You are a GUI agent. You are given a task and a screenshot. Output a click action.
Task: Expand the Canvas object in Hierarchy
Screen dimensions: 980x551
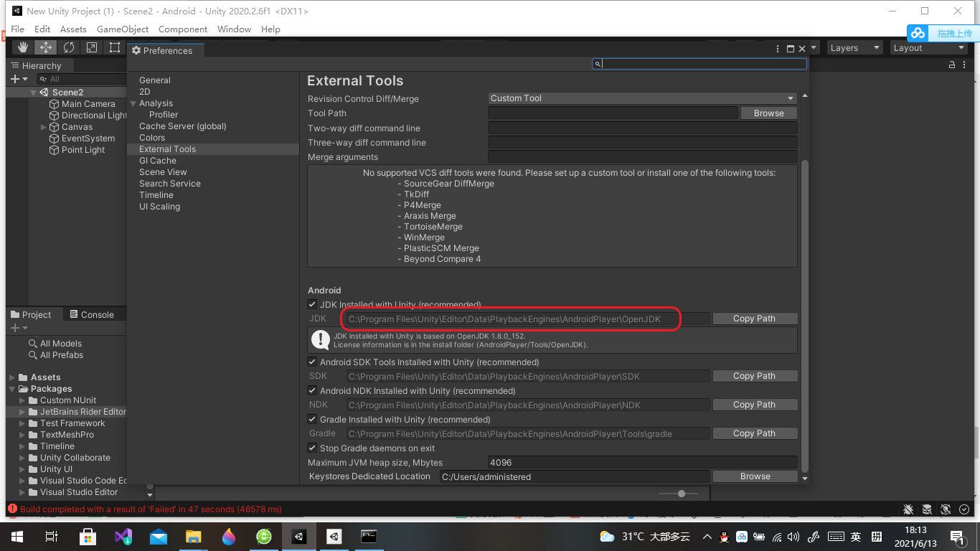point(44,127)
